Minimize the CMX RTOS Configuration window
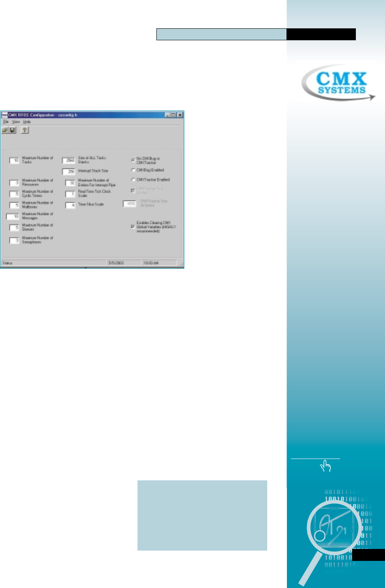 point(168,115)
